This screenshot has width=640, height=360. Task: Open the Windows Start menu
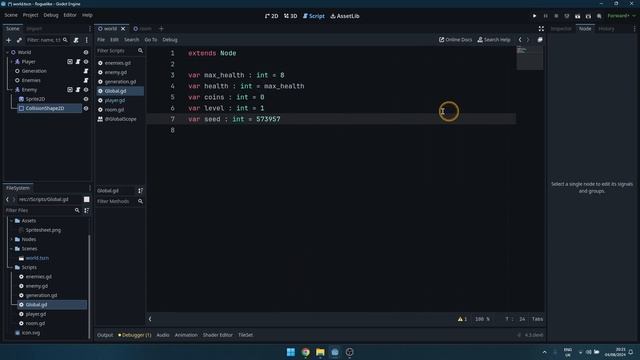(291, 352)
